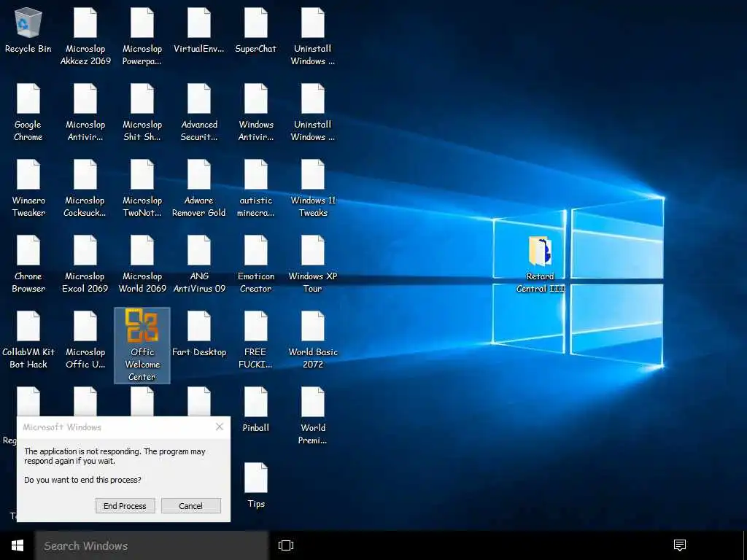Viewport: 747px width, 560px height.
Task: Open the highlighted Offic Welcome Center icon
Action: click(x=142, y=345)
